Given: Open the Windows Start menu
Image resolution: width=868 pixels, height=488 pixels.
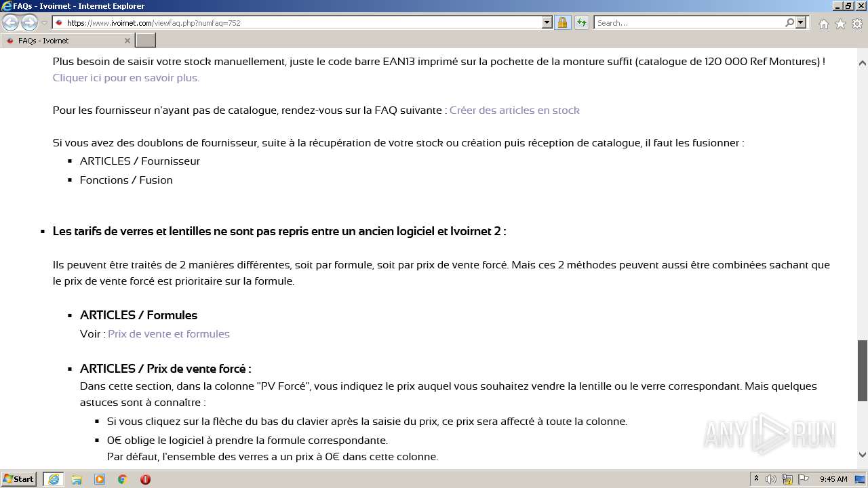Looking at the screenshot, I should click(19, 479).
